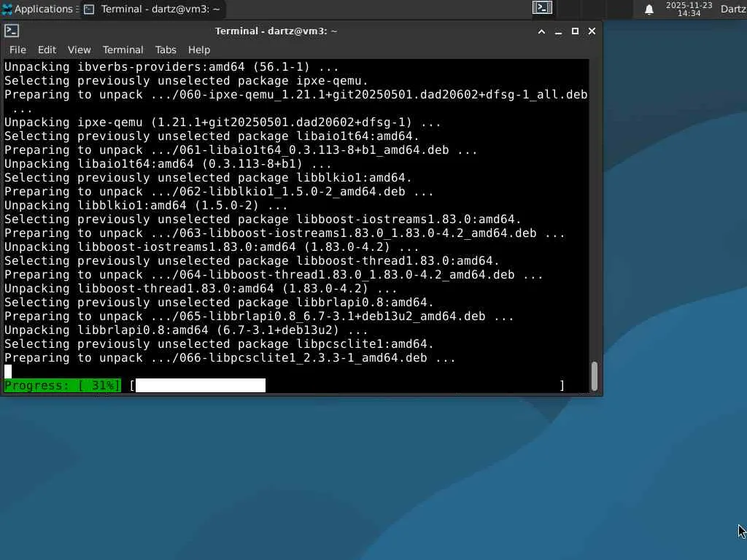This screenshot has height=560, width=747.
Task: Open the clock showing 2025-11-23
Action: click(x=689, y=9)
